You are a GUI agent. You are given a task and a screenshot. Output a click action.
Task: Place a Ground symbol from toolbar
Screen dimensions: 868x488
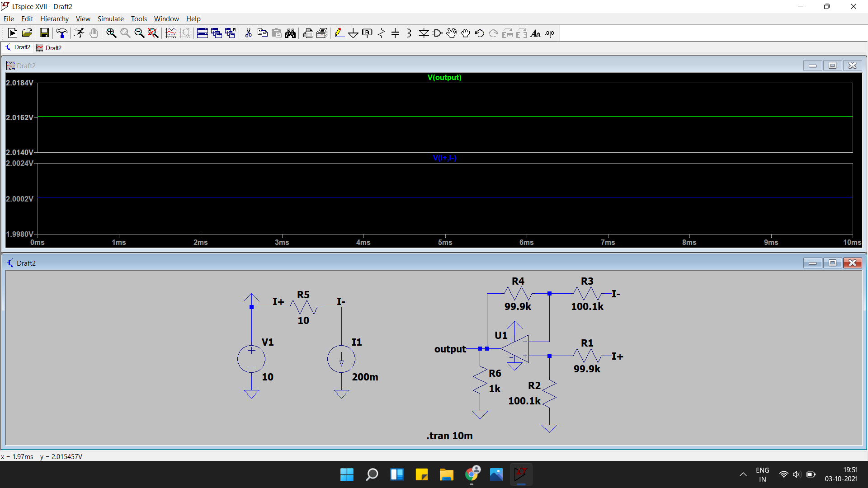pyautogui.click(x=354, y=33)
